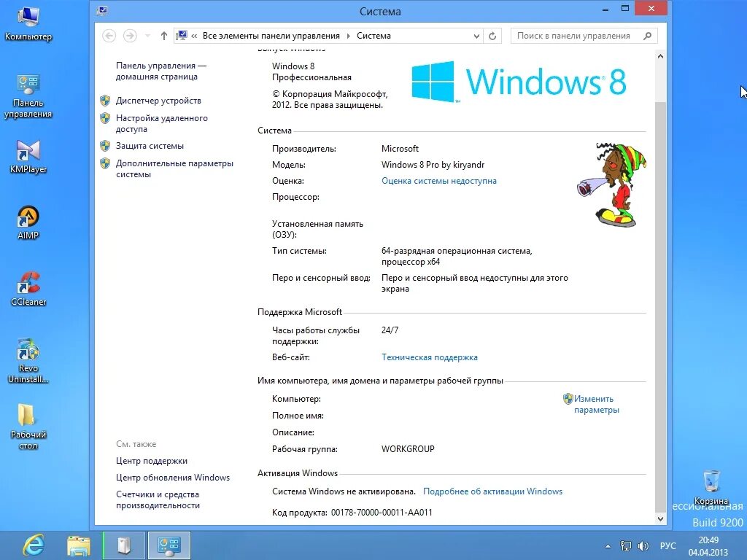Click the network icon in the system tray
Image resolution: width=747 pixels, height=560 pixels.
[625, 546]
